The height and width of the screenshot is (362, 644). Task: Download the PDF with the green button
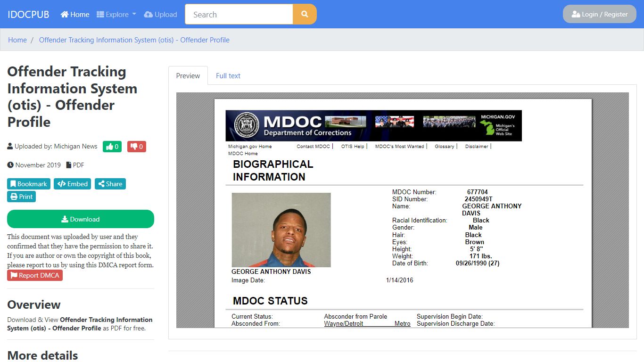tap(81, 219)
